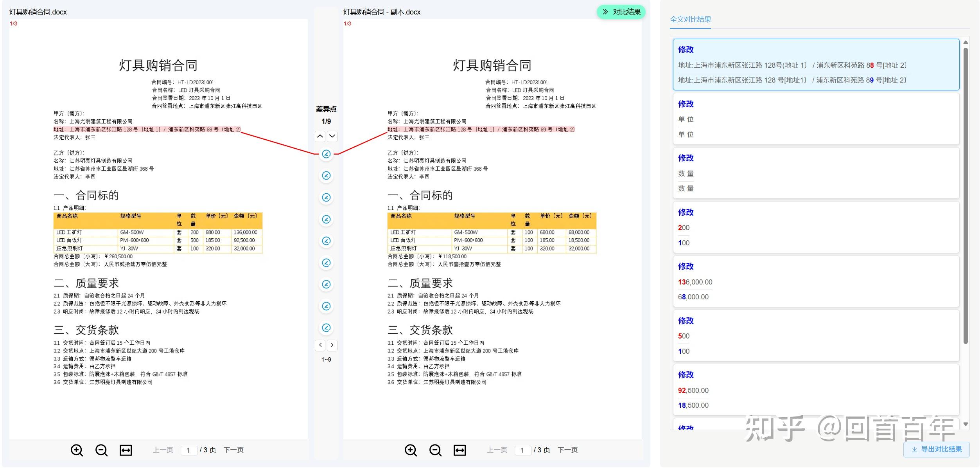Select the highlighted 地址 modification card
980x468 pixels.
tap(816, 65)
